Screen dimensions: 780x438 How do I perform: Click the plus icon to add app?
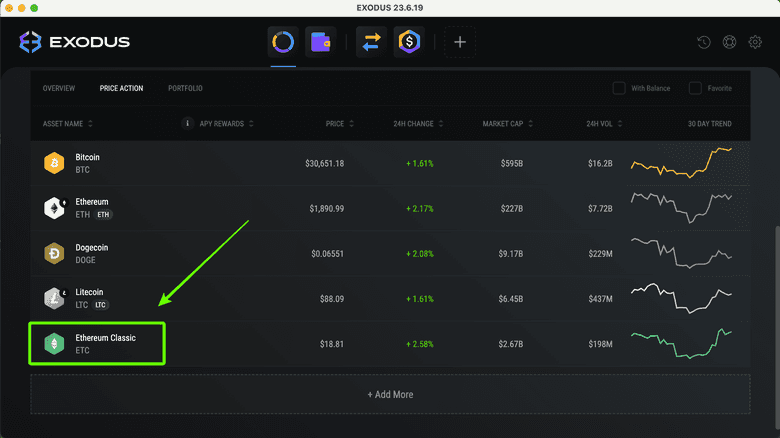coord(460,43)
